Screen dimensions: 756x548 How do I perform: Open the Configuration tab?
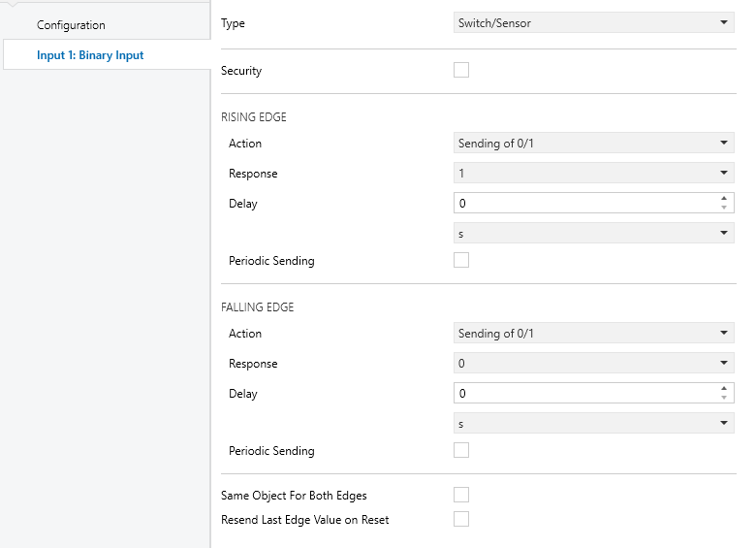[x=106, y=24]
